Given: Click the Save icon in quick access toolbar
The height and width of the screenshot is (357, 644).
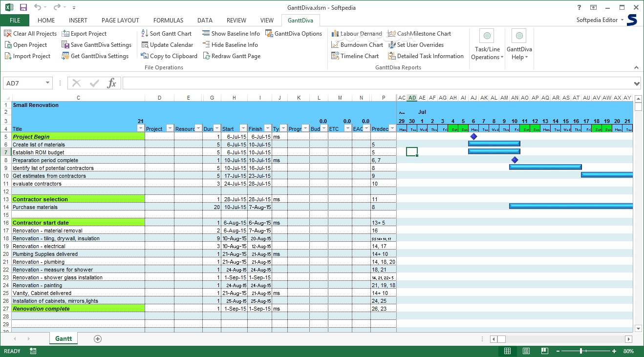Looking at the screenshot, I should point(23,7).
